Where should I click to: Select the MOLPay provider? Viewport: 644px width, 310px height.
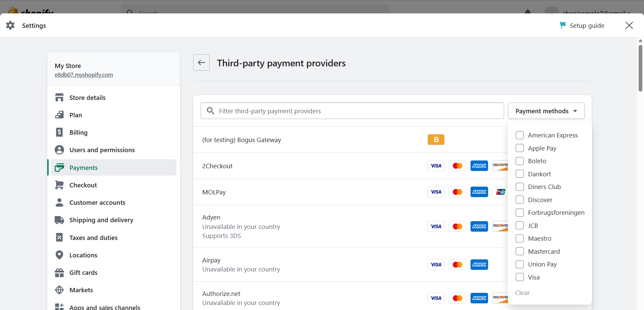tap(214, 192)
